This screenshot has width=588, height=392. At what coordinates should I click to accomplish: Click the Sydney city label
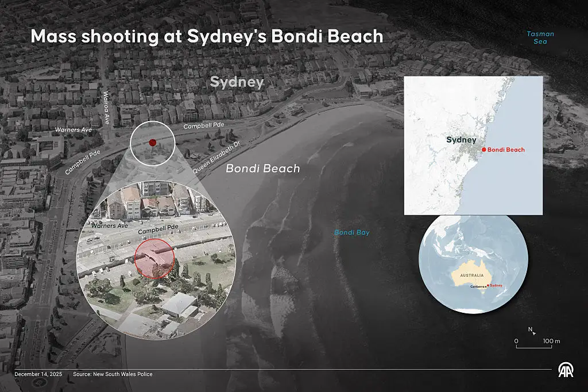237,82
